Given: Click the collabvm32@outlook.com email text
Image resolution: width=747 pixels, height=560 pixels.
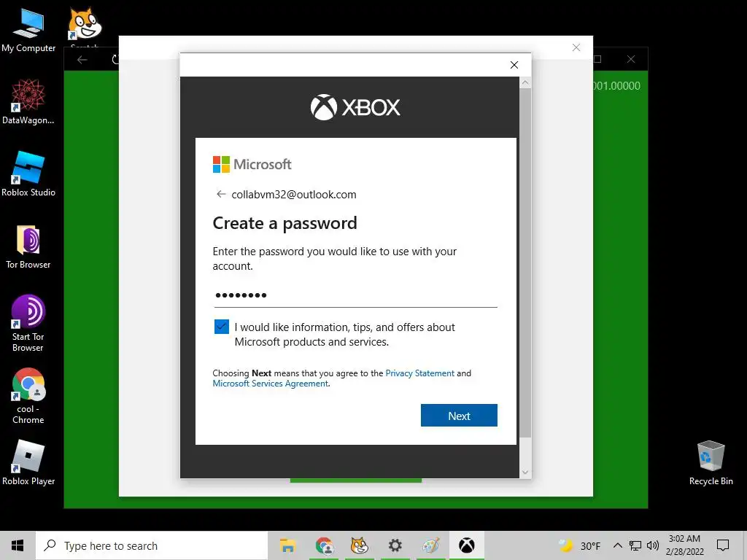Looking at the screenshot, I should point(294,194).
